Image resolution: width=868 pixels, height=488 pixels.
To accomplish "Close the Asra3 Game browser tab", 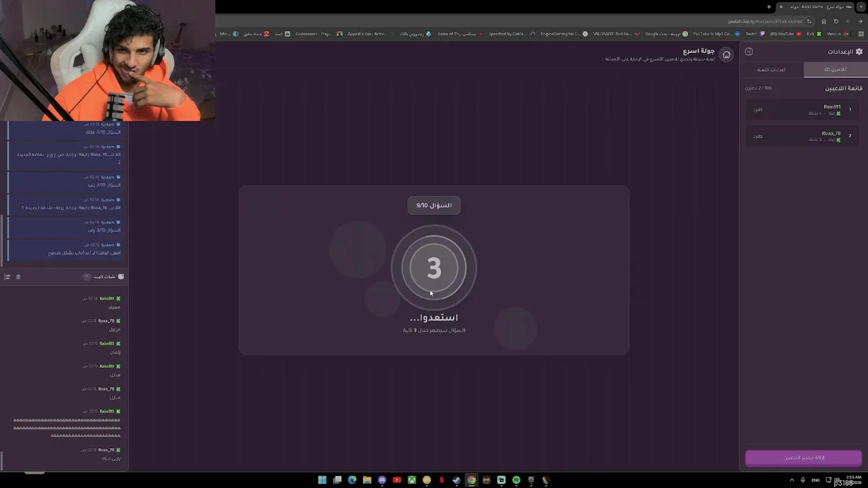I will (781, 7).
